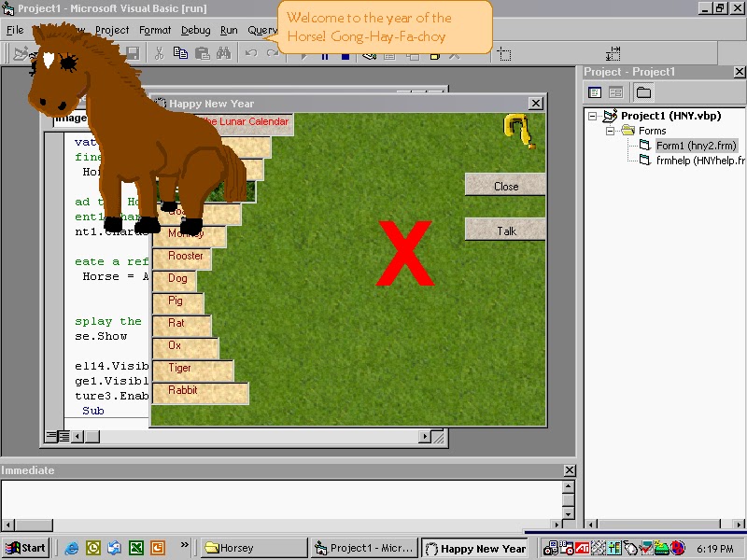Click the Pig zodiac button

tap(178, 303)
